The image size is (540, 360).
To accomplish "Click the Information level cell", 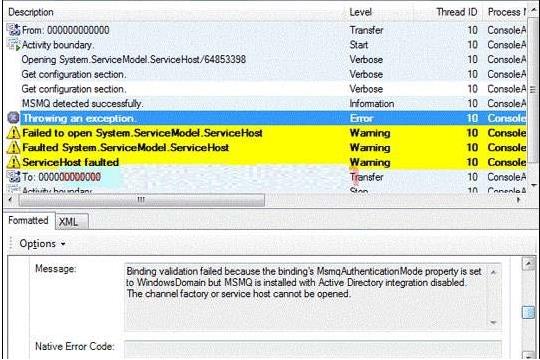I will [x=372, y=103].
